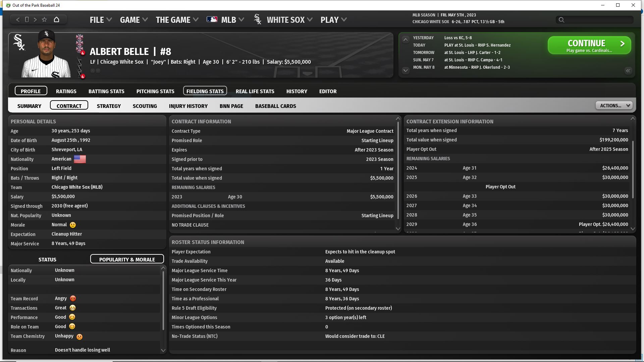Switch to the Ratings tab

[x=66, y=91]
